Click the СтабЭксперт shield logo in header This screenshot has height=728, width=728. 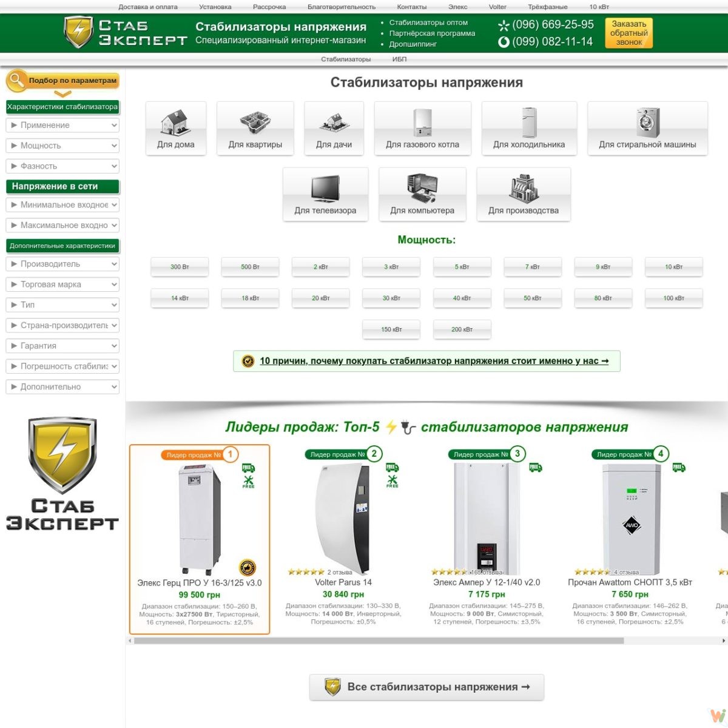[x=79, y=32]
